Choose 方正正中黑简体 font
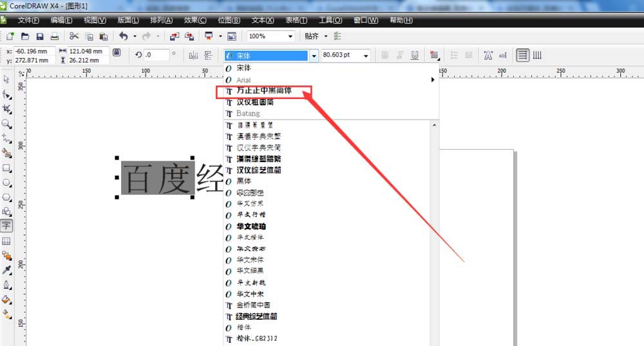 (x=264, y=91)
